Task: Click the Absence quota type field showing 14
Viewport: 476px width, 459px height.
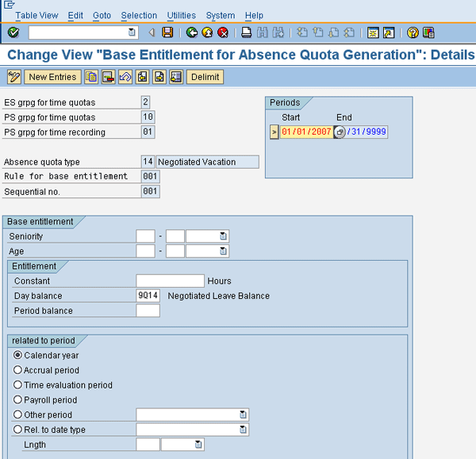Action: 148,162
